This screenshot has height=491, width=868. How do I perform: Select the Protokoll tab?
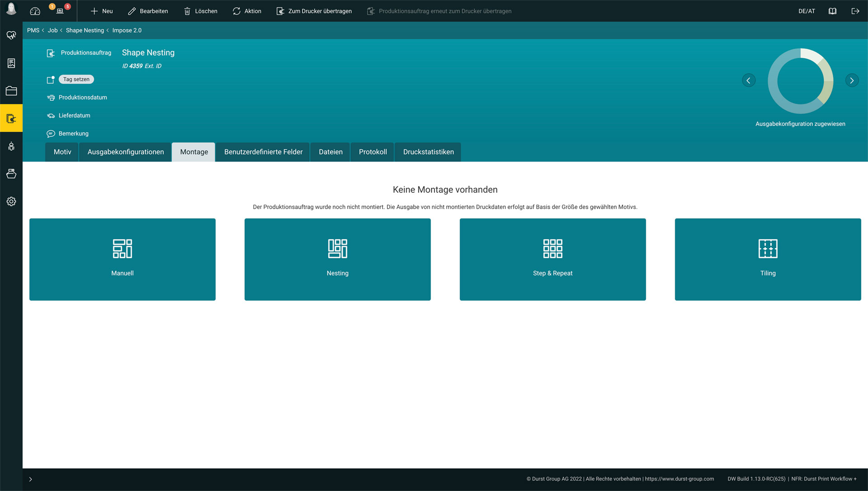(x=373, y=151)
